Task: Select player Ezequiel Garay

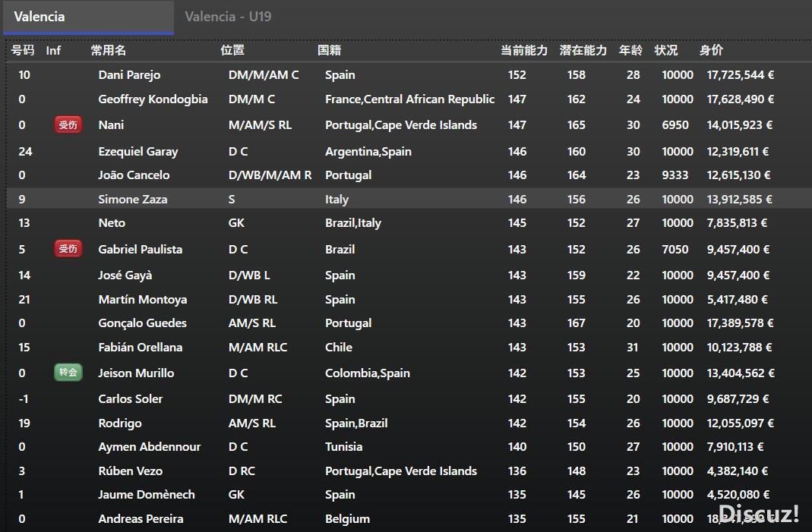Action: tap(137, 152)
